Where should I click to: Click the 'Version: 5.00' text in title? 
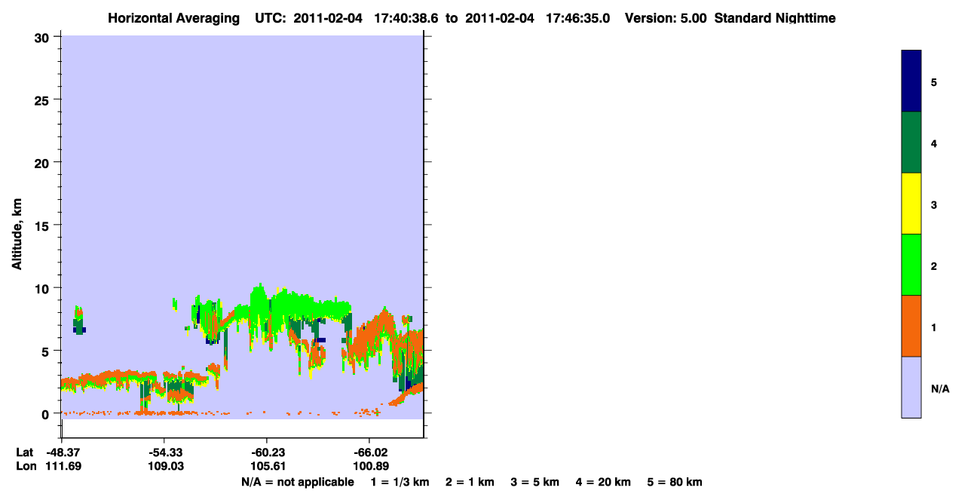pyautogui.click(x=666, y=18)
